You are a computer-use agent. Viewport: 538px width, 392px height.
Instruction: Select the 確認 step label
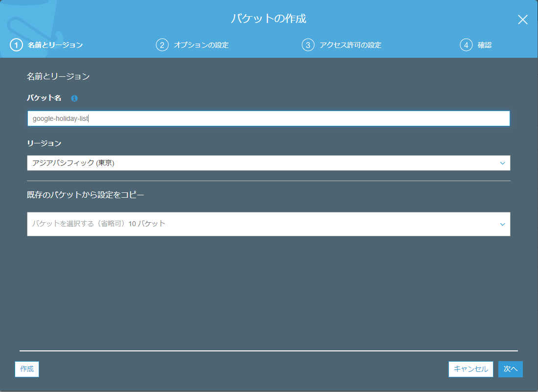484,45
